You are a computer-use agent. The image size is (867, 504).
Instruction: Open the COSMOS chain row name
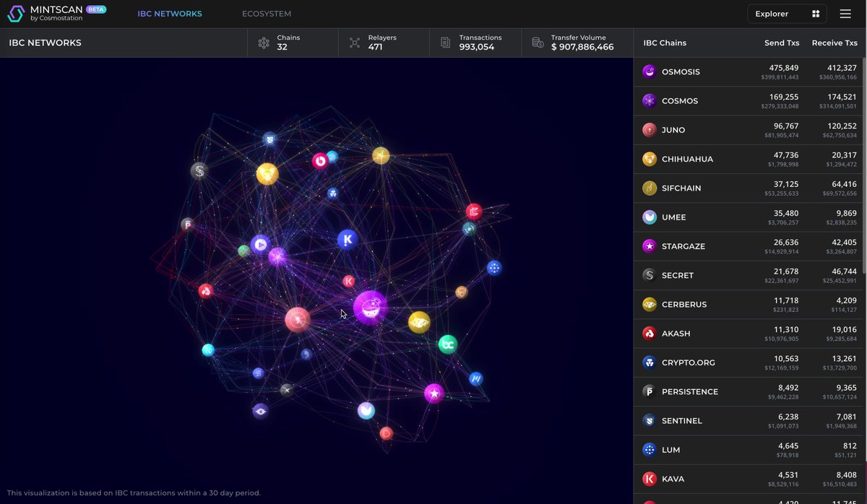pyautogui.click(x=680, y=101)
